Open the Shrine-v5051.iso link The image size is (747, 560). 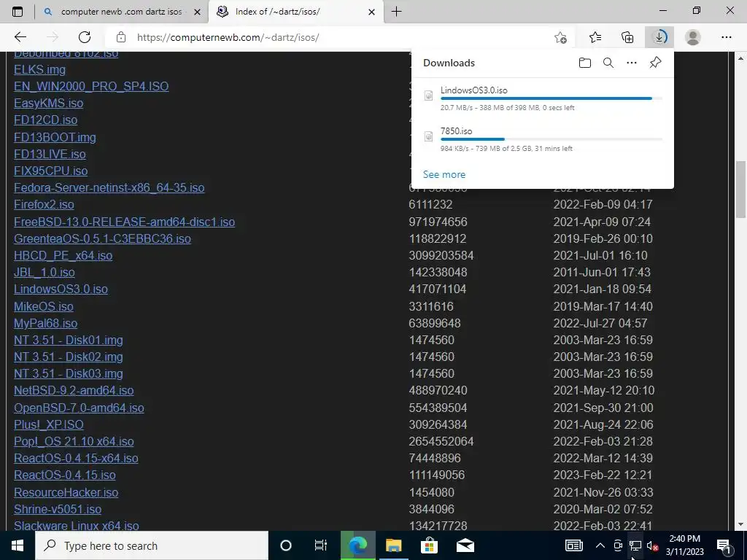tap(57, 509)
